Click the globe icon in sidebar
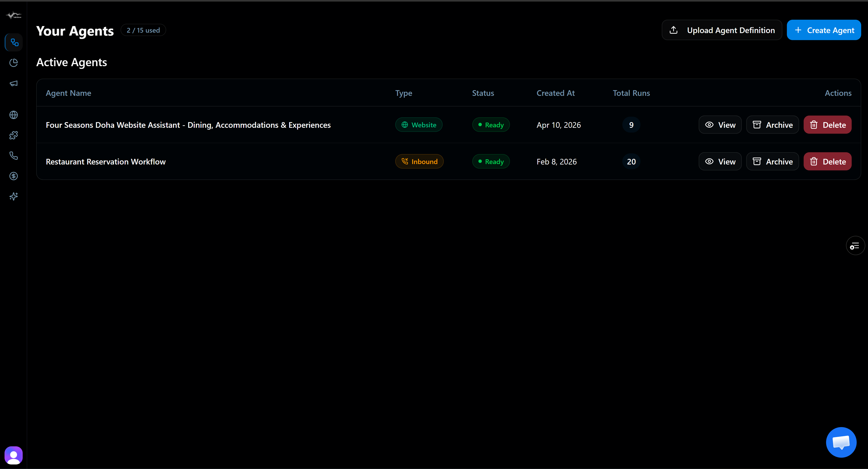 [14, 115]
